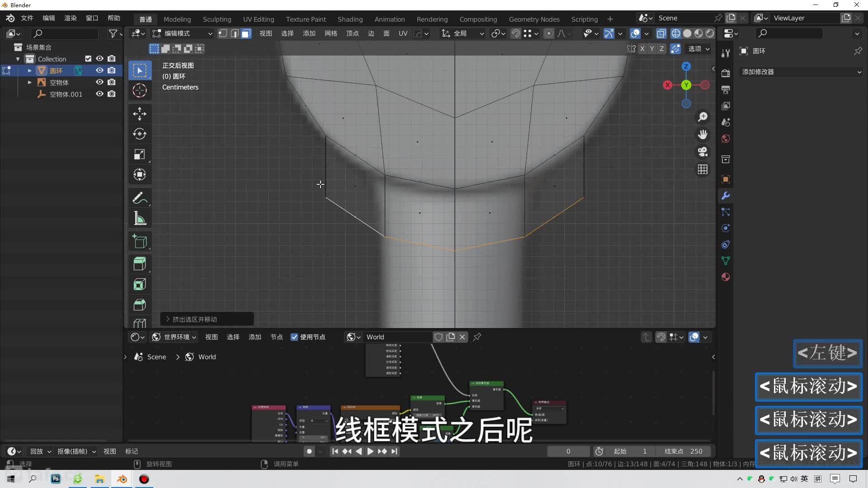The width and height of the screenshot is (868, 488).
Task: Select the Move tool in viewport toolbar
Action: tap(140, 113)
